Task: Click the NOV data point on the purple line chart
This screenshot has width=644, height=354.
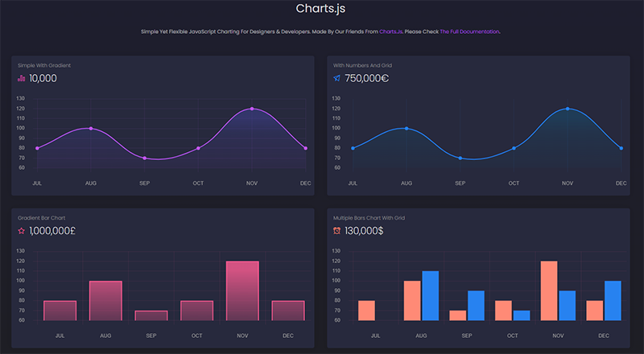Action: pos(252,109)
